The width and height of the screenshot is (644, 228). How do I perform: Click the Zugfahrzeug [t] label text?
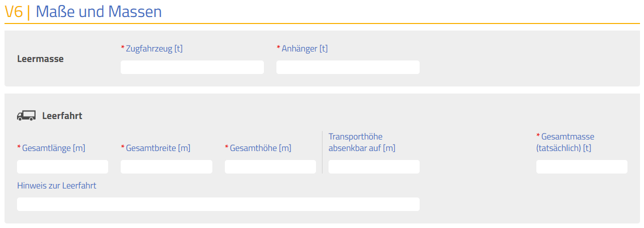(x=152, y=48)
